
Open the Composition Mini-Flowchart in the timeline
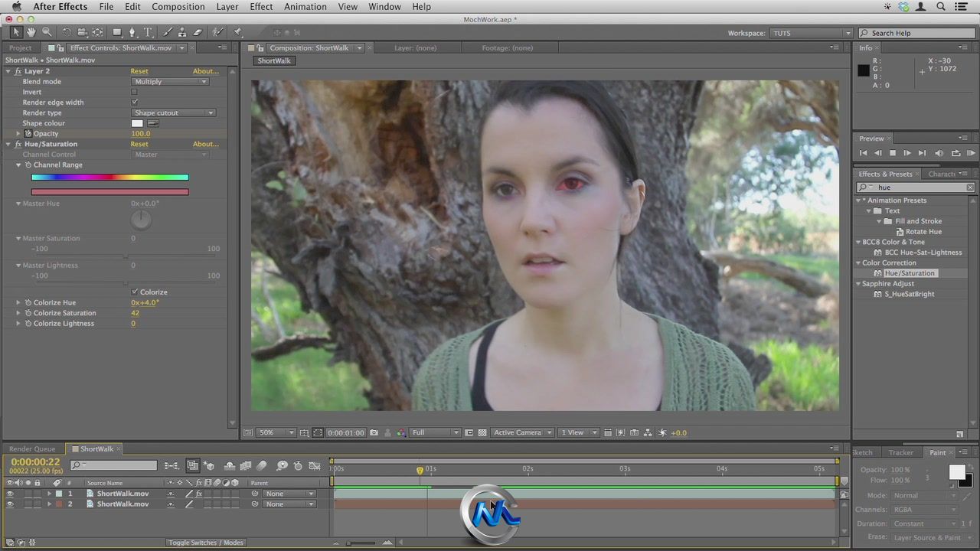tap(171, 465)
